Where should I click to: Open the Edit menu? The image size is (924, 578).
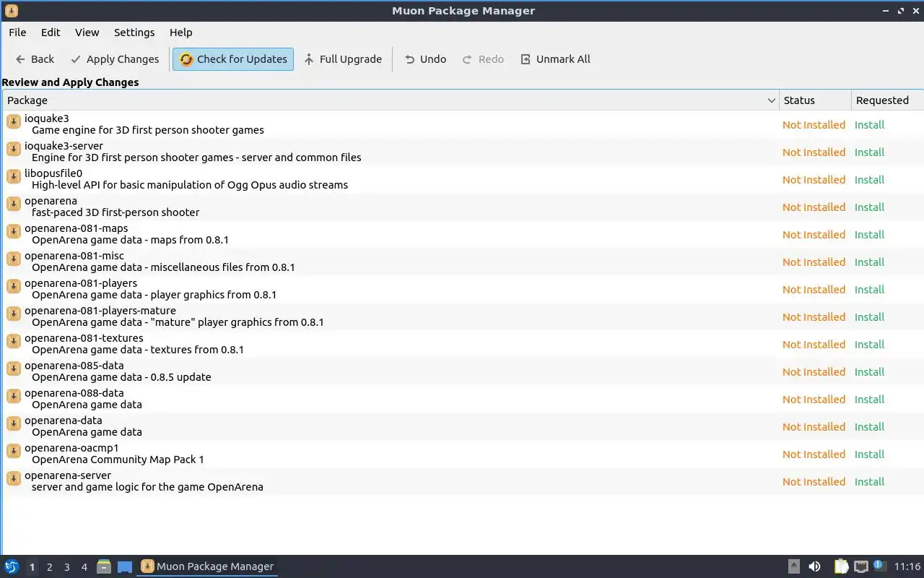click(51, 33)
